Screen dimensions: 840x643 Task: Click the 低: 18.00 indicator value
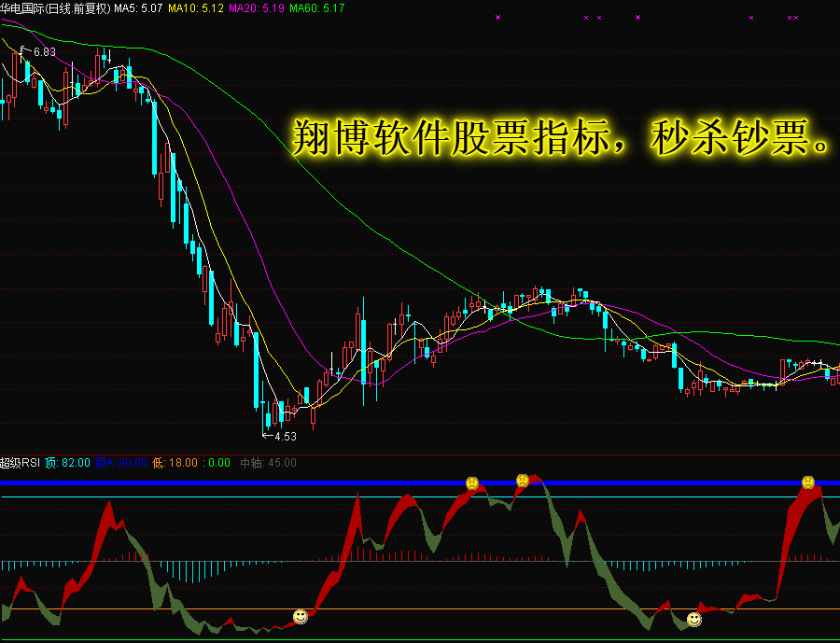(x=175, y=463)
